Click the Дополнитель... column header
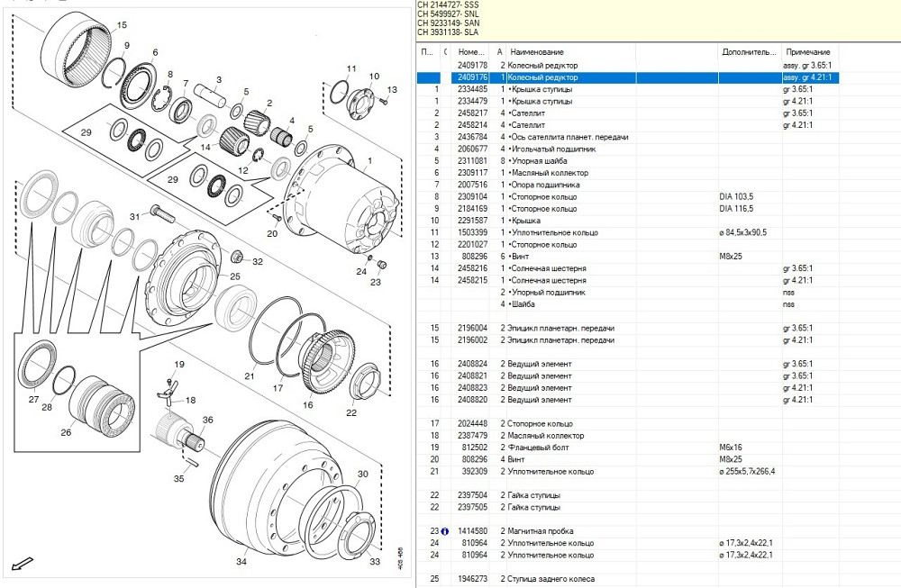This screenshot has height=588, width=901. click(x=748, y=52)
